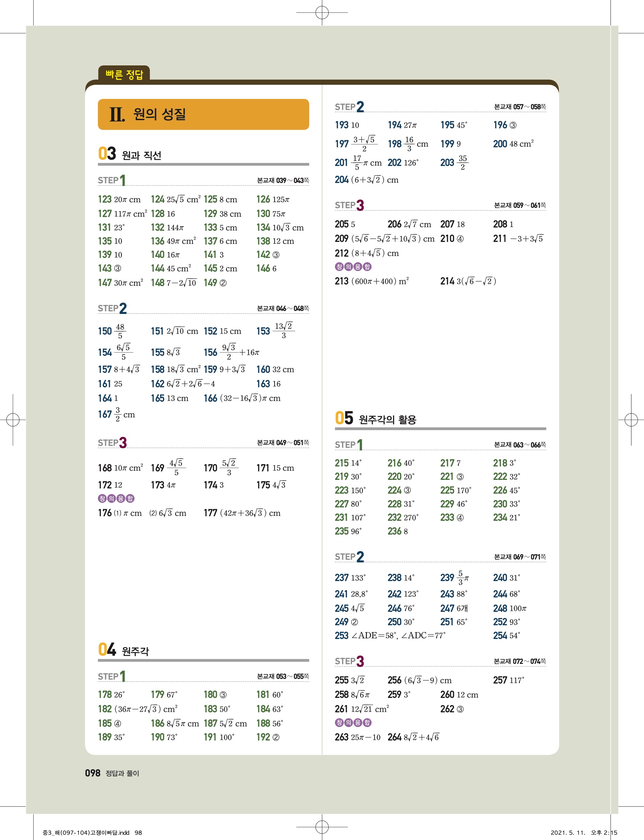Click the right edge registration crosshair mark
This screenshot has width=644, height=840.
[x=631, y=420]
